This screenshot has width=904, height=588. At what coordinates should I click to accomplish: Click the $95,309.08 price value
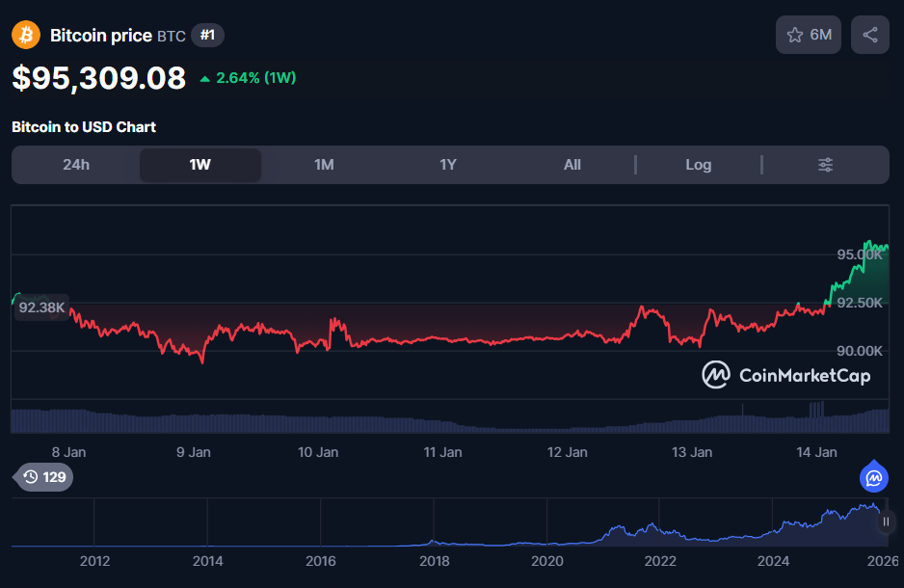[98, 78]
